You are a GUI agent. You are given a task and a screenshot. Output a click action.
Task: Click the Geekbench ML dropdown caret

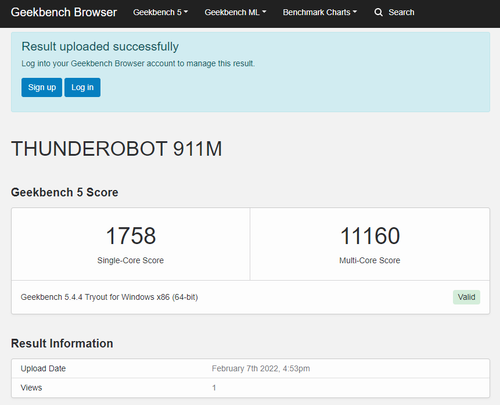coord(264,12)
